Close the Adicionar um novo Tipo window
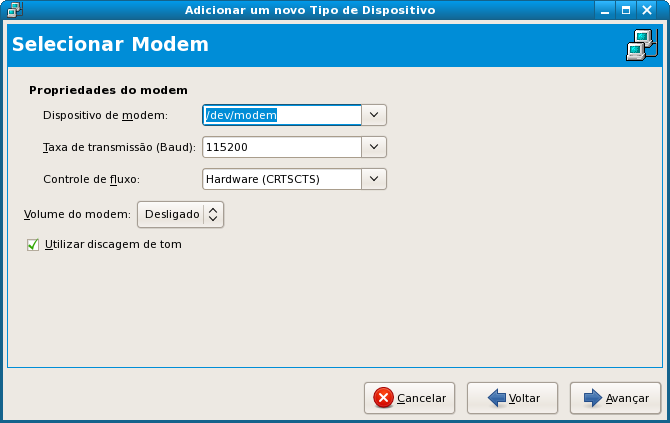Image resolution: width=670 pixels, height=423 pixels. pos(647,10)
